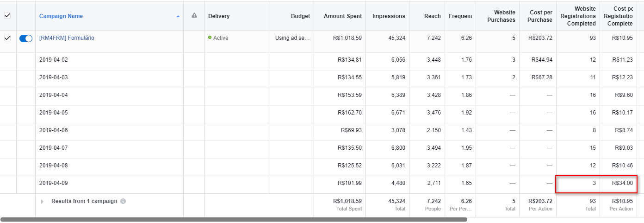This screenshot has height=223, width=644.
Task: Sort by Website Registrations Completed column
Action: (581, 16)
